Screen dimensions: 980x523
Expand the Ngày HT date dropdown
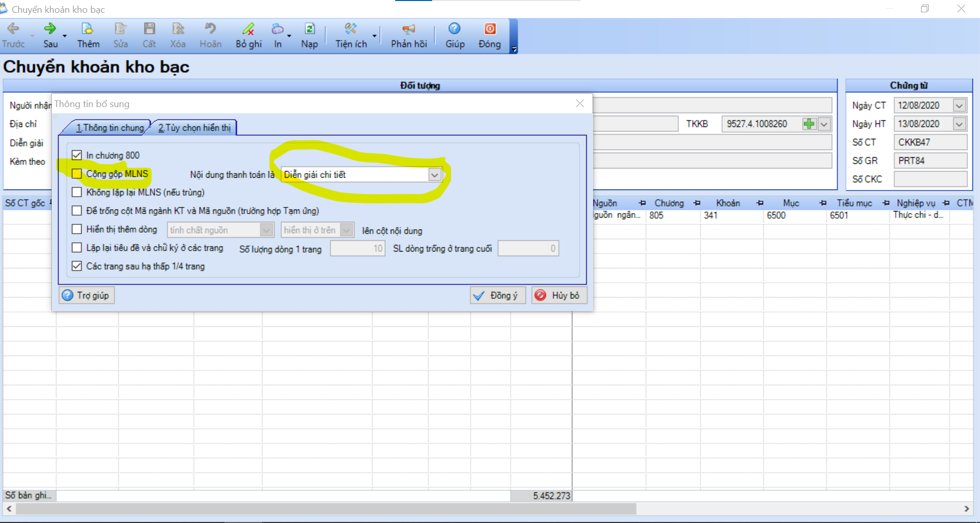959,124
